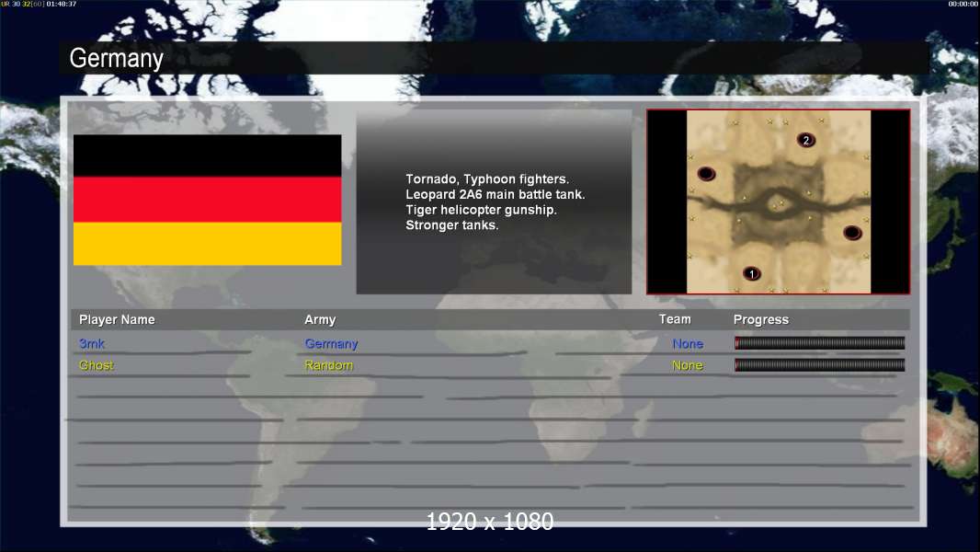Click the "Random" army entry for Ghost
Screen dimensions: 980x552
pos(329,365)
